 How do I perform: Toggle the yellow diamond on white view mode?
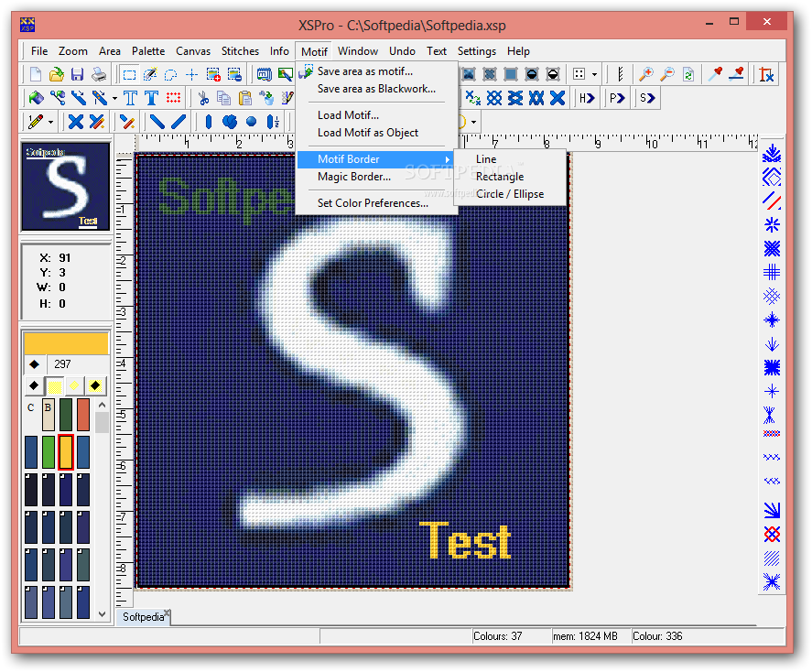pyautogui.click(x=74, y=385)
